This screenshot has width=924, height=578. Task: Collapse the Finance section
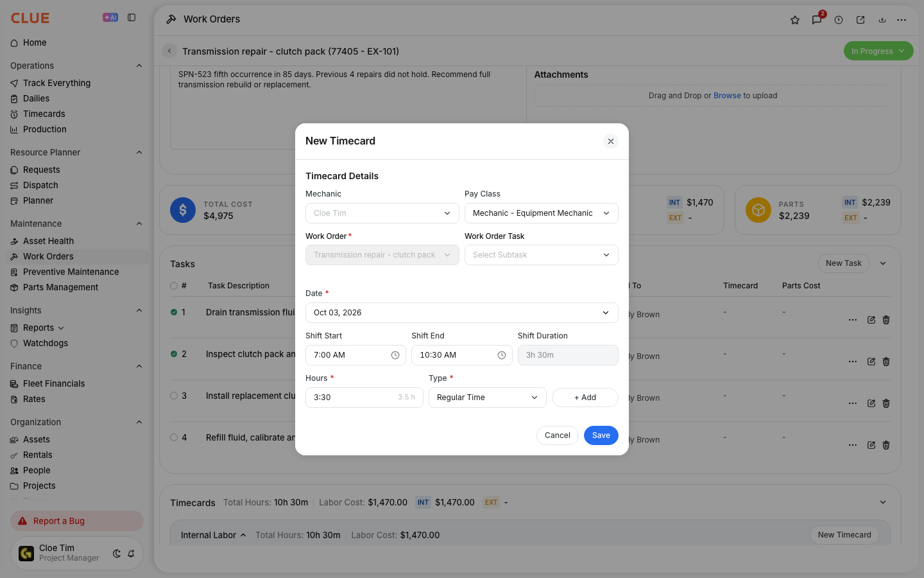pyautogui.click(x=139, y=367)
